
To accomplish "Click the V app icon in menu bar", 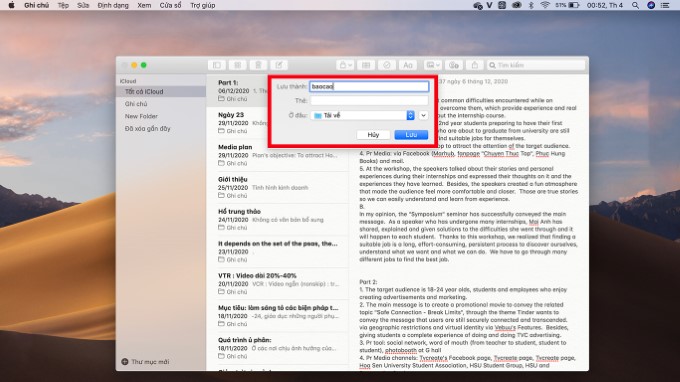I will (x=489, y=5).
